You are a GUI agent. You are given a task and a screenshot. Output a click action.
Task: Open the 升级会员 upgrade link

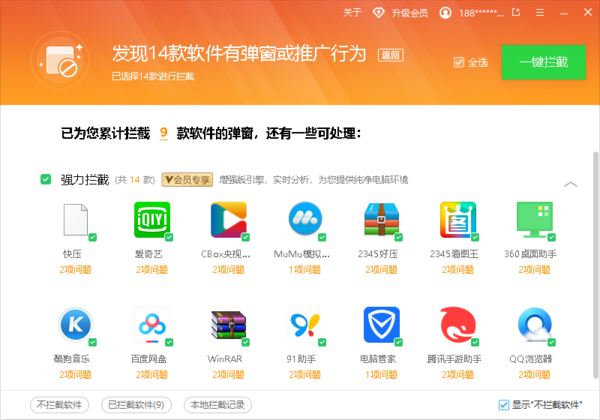(410, 13)
